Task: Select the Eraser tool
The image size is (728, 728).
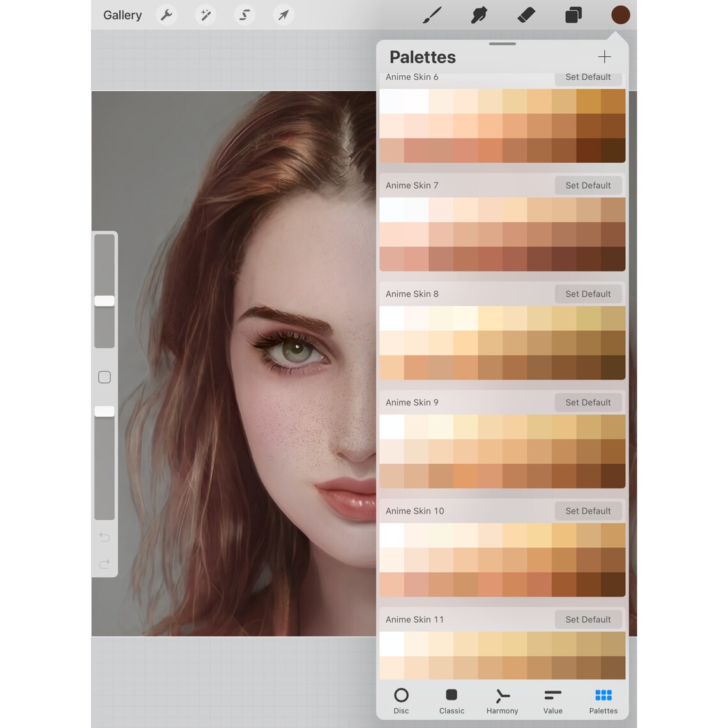Action: (526, 15)
